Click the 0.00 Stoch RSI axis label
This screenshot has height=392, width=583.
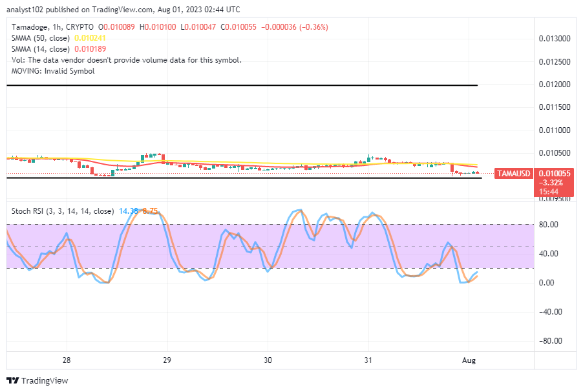(546, 283)
